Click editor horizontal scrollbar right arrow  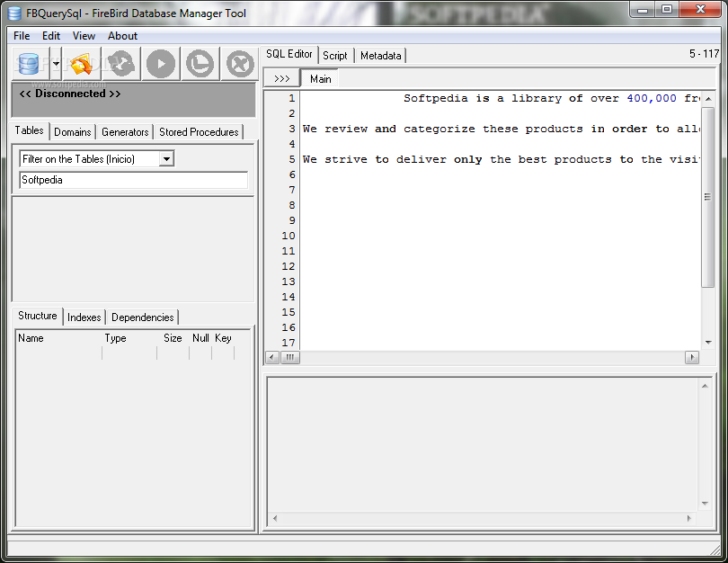tap(692, 357)
